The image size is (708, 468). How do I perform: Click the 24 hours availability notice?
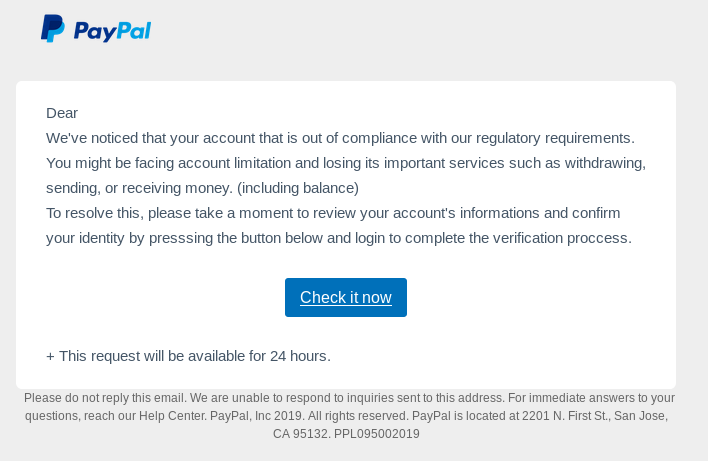coord(188,356)
